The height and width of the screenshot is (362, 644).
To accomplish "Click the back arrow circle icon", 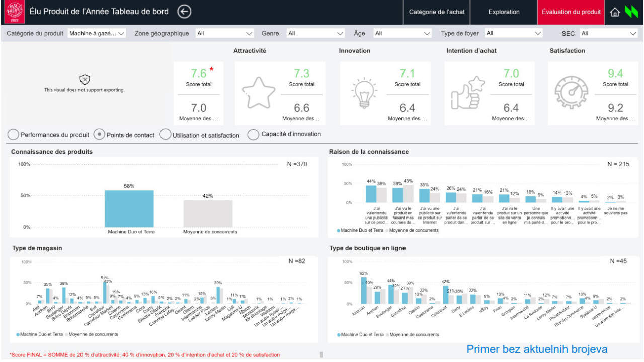I will point(184,12).
